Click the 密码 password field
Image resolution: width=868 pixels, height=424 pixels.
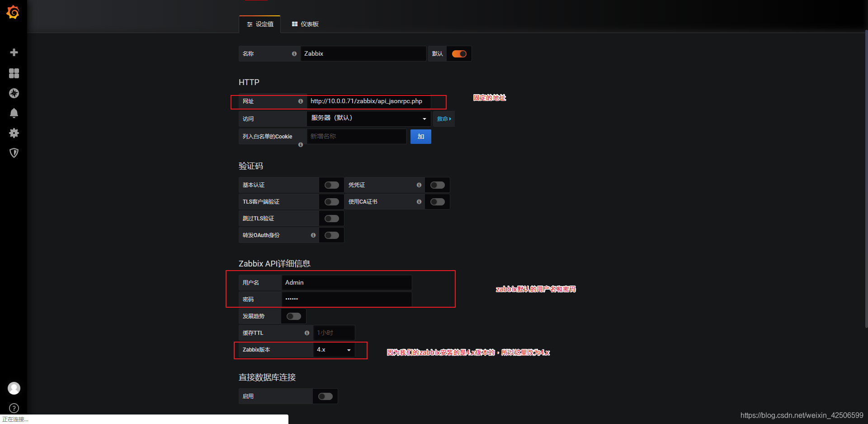347,300
